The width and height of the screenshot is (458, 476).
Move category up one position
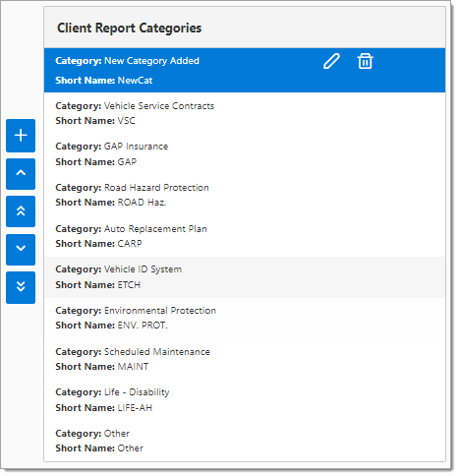tap(21, 174)
